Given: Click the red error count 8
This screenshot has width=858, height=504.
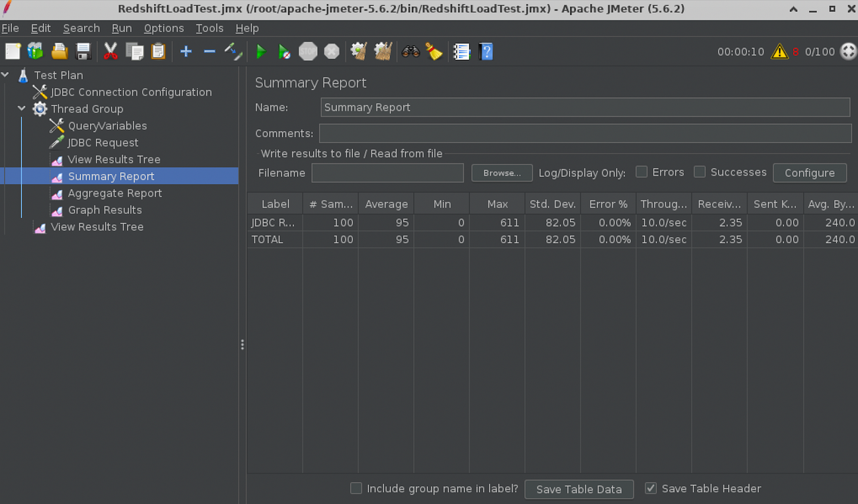Looking at the screenshot, I should [x=795, y=52].
